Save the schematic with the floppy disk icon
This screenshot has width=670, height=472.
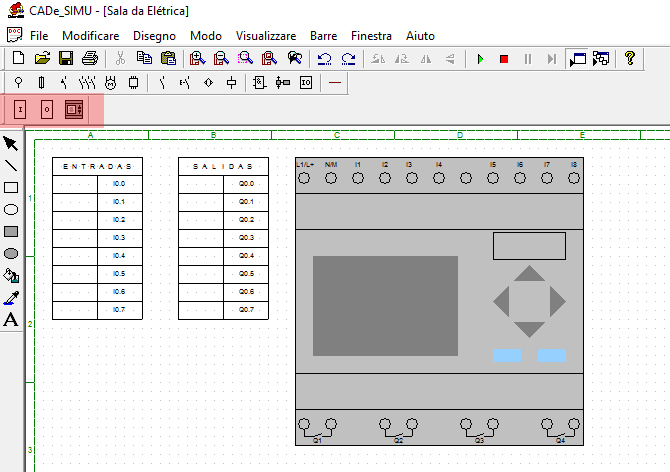coord(66,59)
